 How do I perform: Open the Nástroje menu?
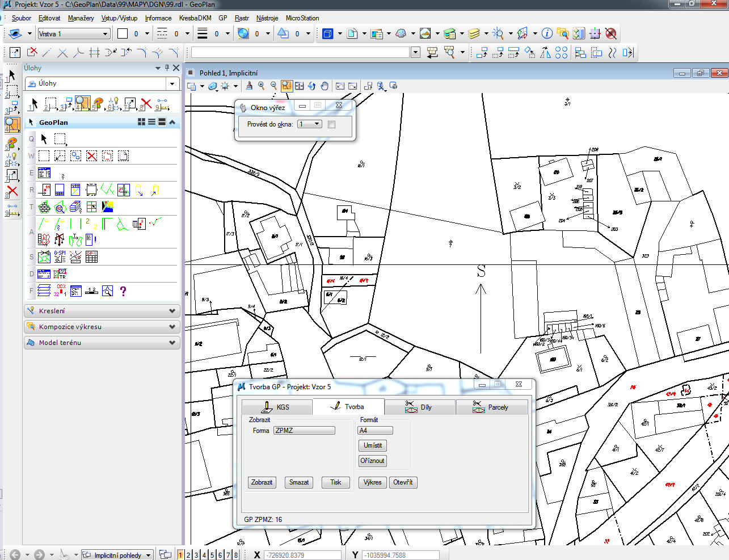(267, 18)
